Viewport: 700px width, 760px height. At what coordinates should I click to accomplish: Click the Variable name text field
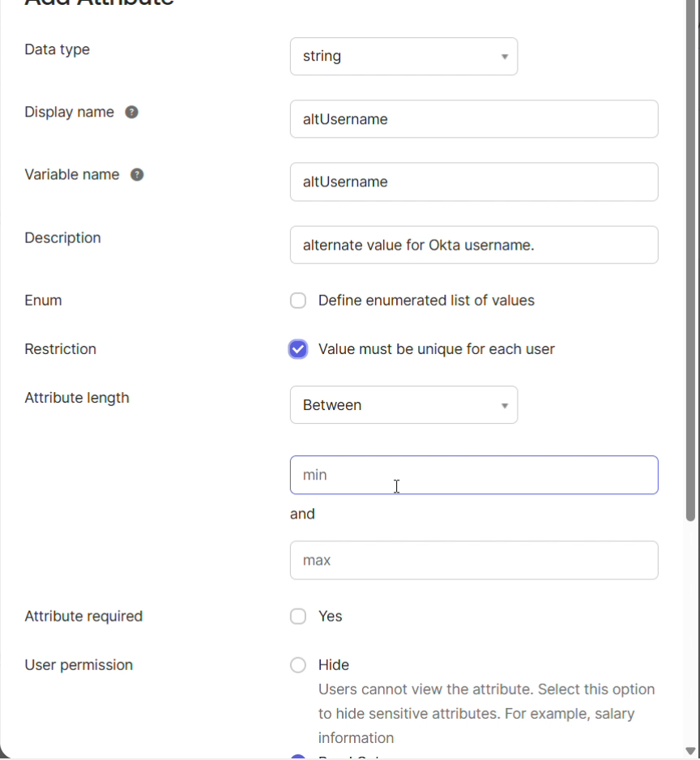474,182
